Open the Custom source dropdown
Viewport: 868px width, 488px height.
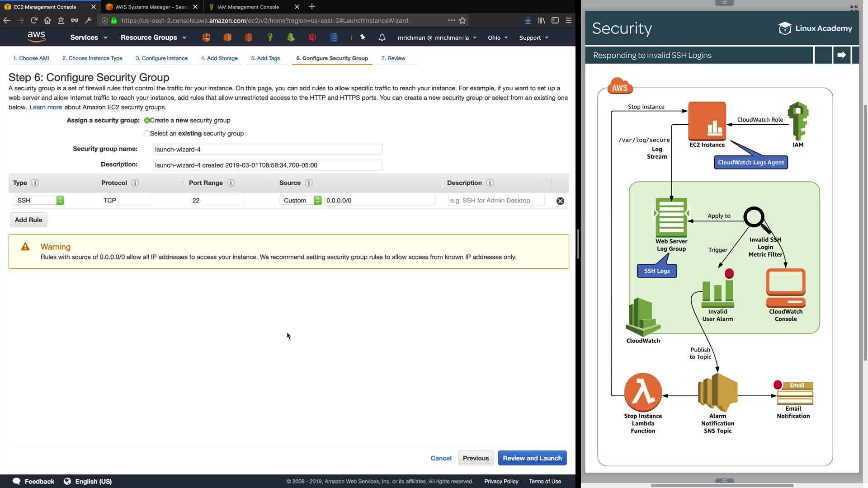coord(300,201)
